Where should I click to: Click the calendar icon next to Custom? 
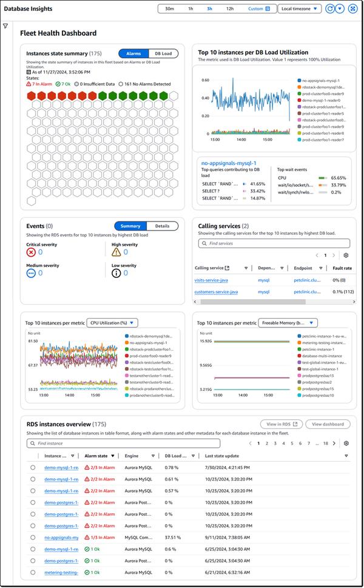[268, 8]
